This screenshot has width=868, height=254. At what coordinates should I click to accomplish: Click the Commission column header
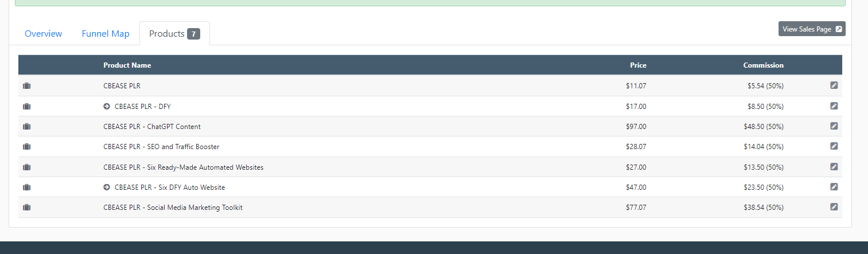click(x=763, y=65)
